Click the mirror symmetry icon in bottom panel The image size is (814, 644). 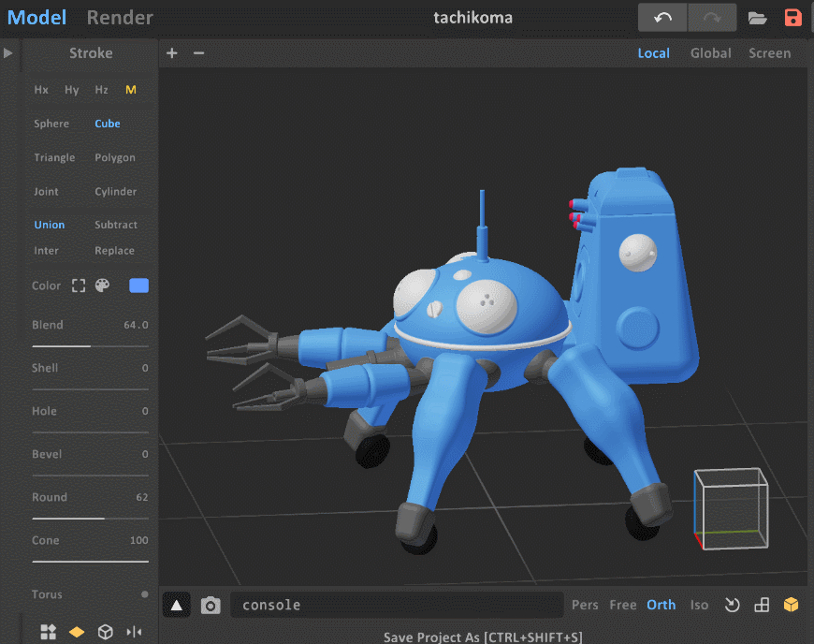point(134,632)
